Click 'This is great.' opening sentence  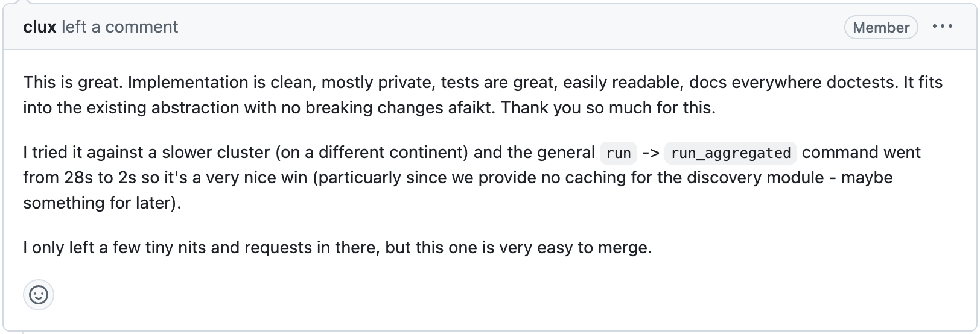72,83
